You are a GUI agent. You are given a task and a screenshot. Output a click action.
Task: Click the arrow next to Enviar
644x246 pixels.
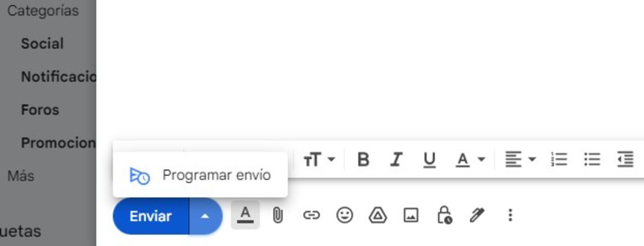(205, 216)
